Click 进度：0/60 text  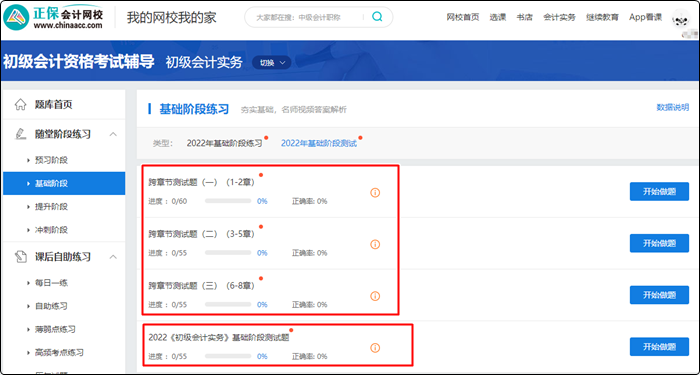click(x=168, y=201)
